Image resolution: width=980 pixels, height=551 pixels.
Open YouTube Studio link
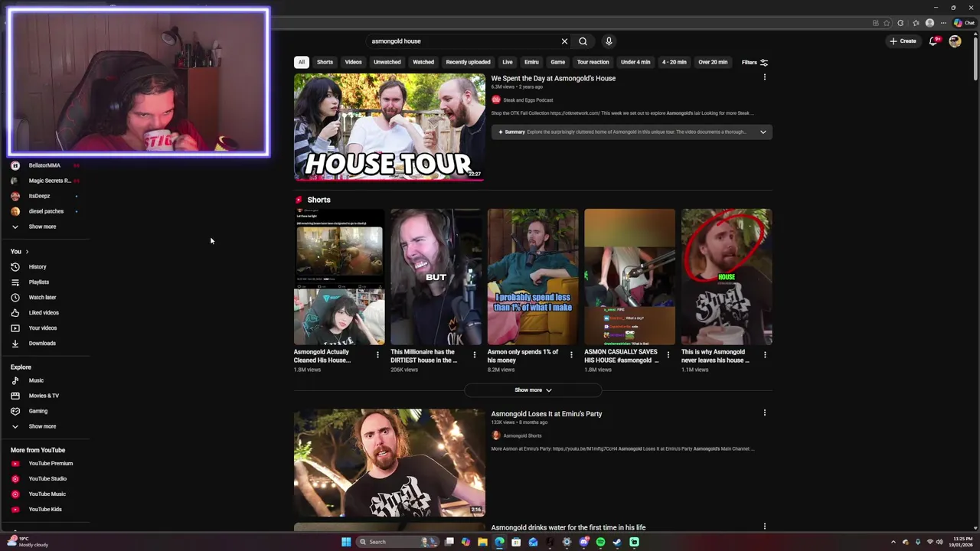click(46, 479)
